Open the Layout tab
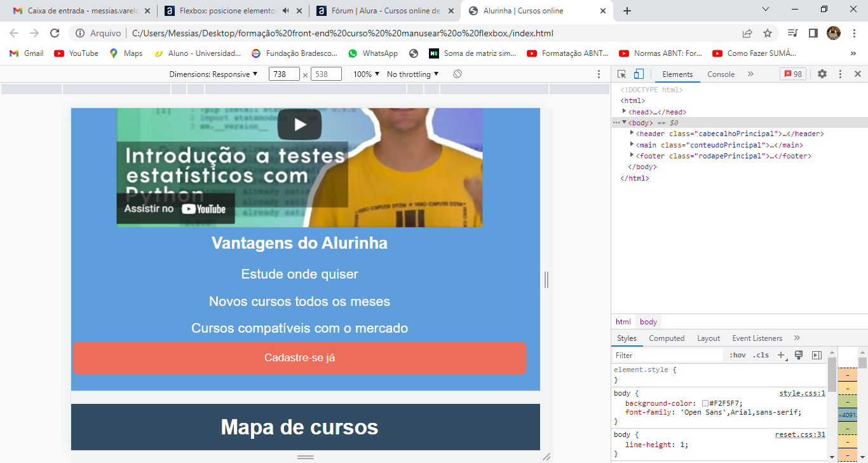Viewport: 868px width, 463px height. tap(709, 338)
